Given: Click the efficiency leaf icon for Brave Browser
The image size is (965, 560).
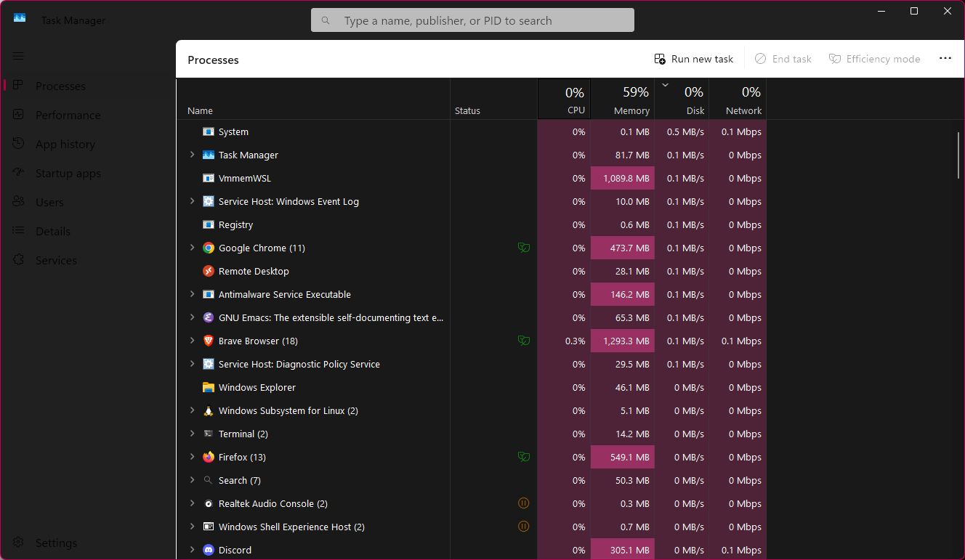Looking at the screenshot, I should (523, 341).
